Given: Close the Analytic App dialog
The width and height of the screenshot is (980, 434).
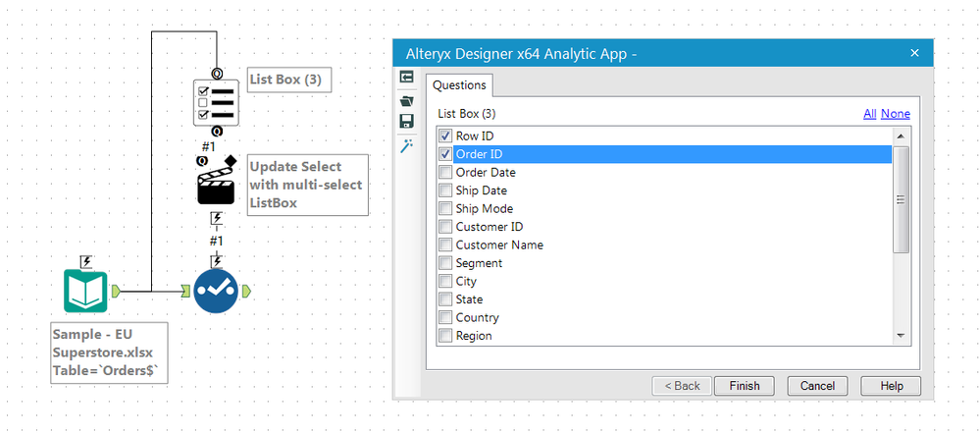Looking at the screenshot, I should [915, 53].
